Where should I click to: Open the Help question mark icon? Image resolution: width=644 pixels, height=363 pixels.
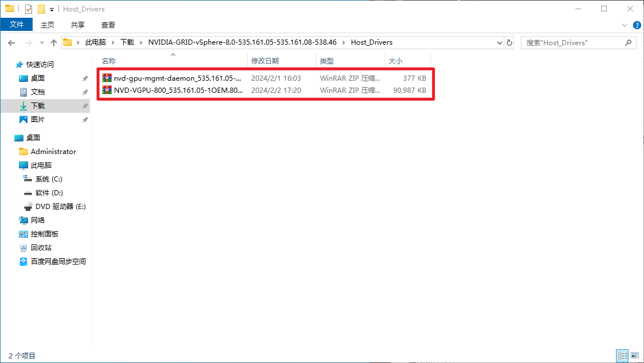[636, 25]
